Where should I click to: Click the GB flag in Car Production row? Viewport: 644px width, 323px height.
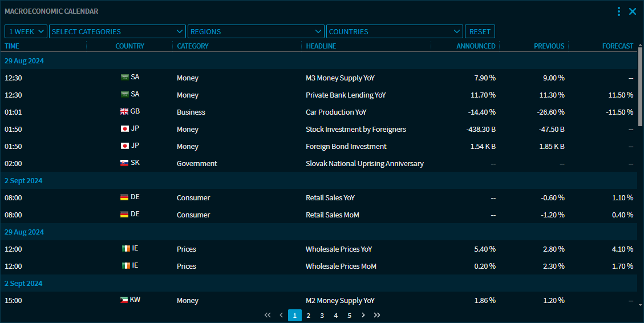point(124,112)
